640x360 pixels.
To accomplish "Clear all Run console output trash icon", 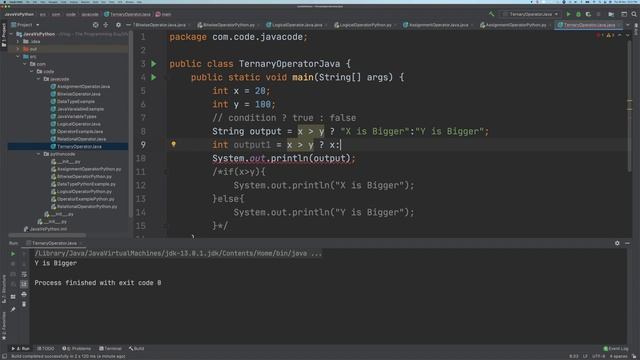I will pos(24,304).
